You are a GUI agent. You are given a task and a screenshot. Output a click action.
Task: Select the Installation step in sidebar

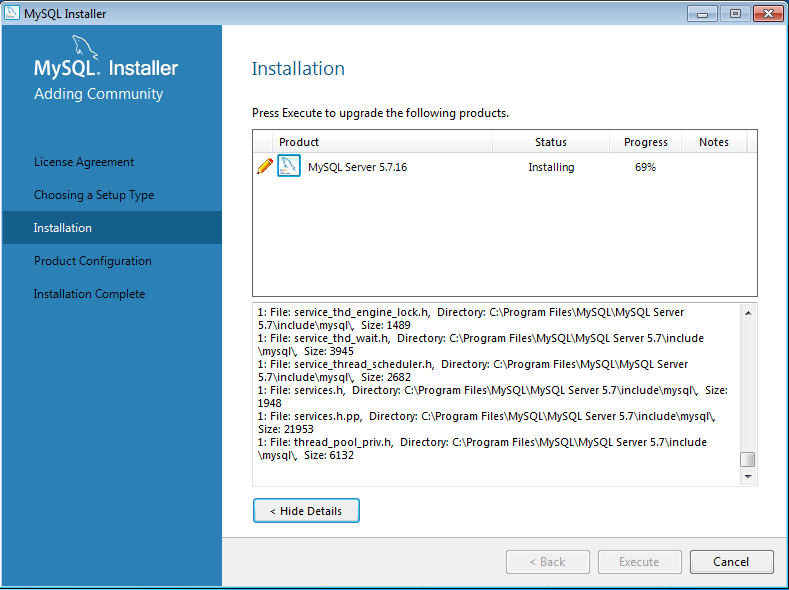point(112,228)
